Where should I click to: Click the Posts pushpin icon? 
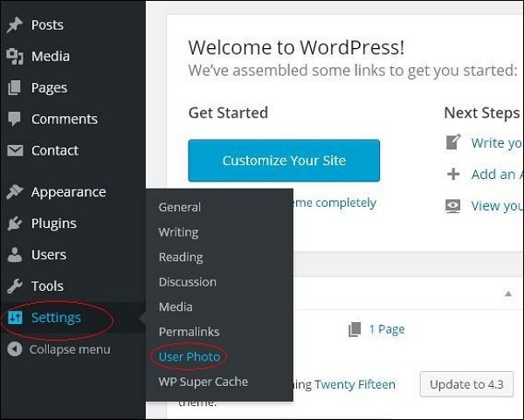click(14, 25)
